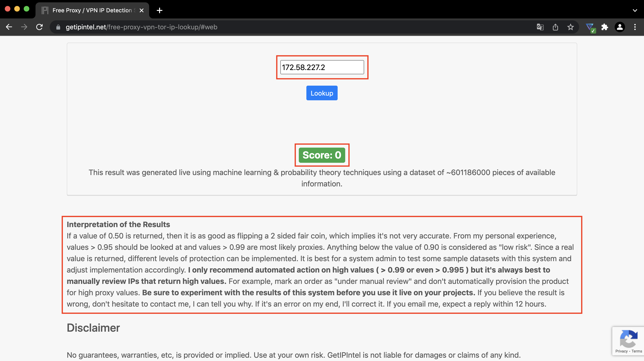Bookmark this page with the star icon
This screenshot has width=644, height=361.
570,27
